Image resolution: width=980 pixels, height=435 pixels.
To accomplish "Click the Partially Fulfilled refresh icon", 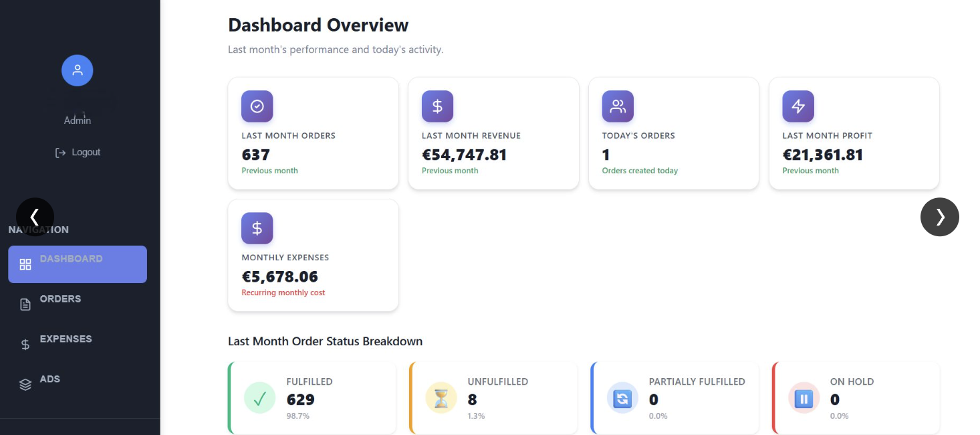I will coord(622,399).
